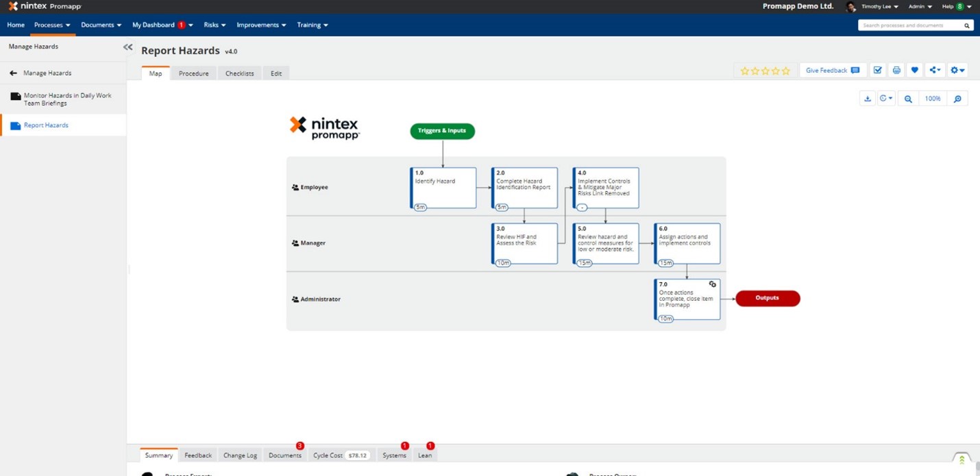
Task: Open the Improvements menu
Action: pyautogui.click(x=261, y=25)
